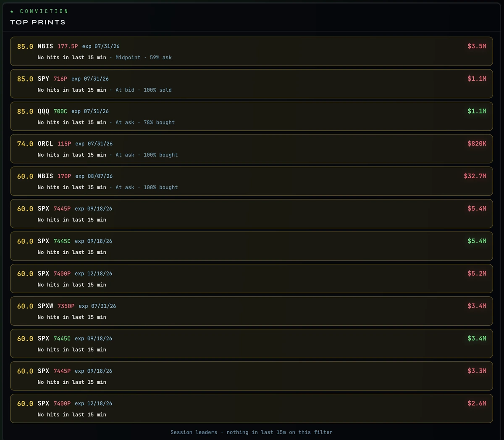Click the ORCL ticker symbol
The height and width of the screenshot is (440, 504).
(x=45, y=144)
